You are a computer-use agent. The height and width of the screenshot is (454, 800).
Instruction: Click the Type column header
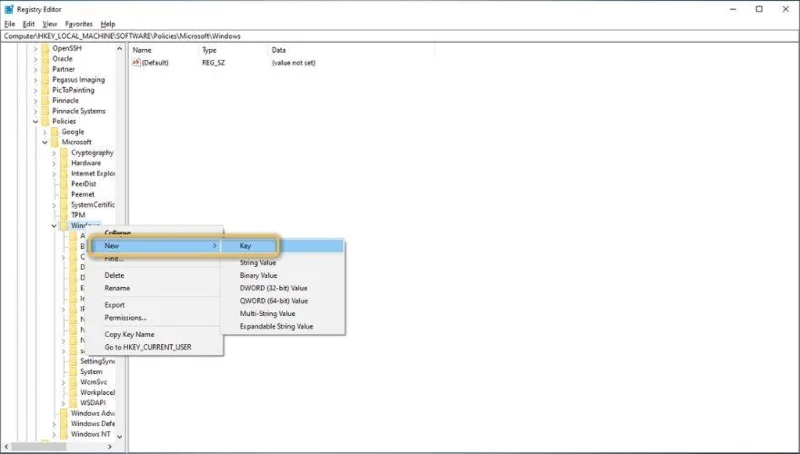click(233, 50)
